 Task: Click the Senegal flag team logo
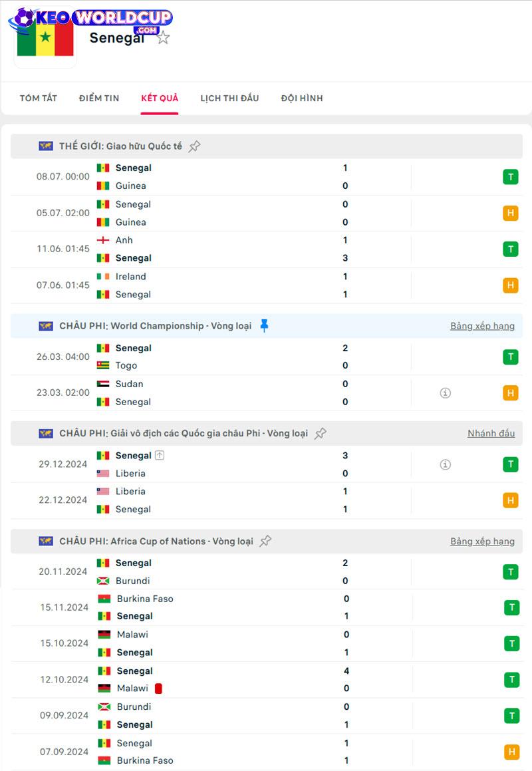[45, 39]
